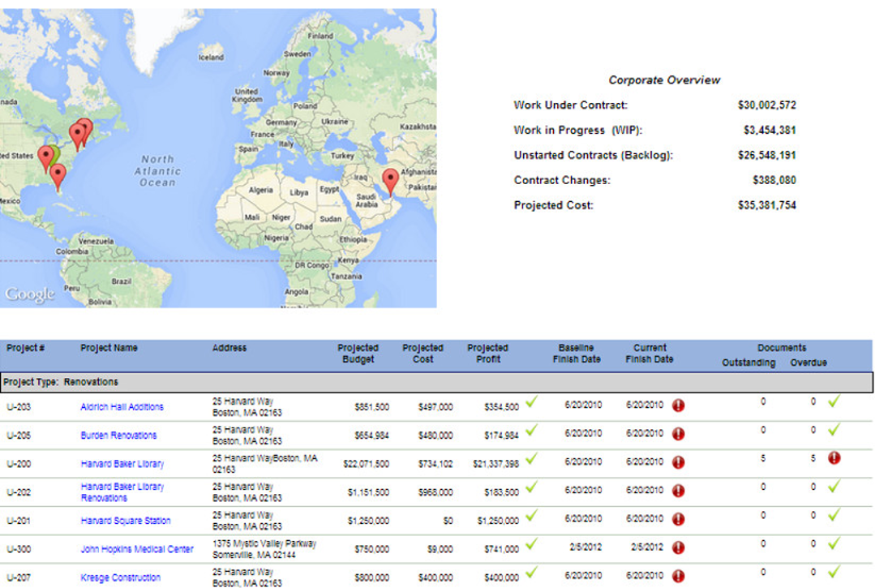Click red overdue-documents alert in U-200 row
This screenshot has height=588, width=875.
pyautogui.click(x=834, y=458)
